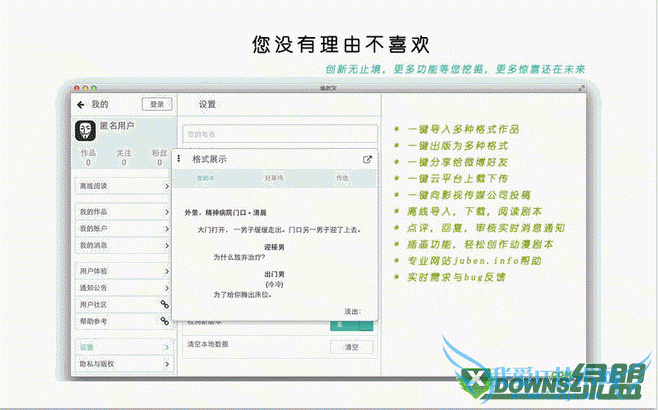
Task: Open the 粉丝 followers count
Action: (x=159, y=157)
